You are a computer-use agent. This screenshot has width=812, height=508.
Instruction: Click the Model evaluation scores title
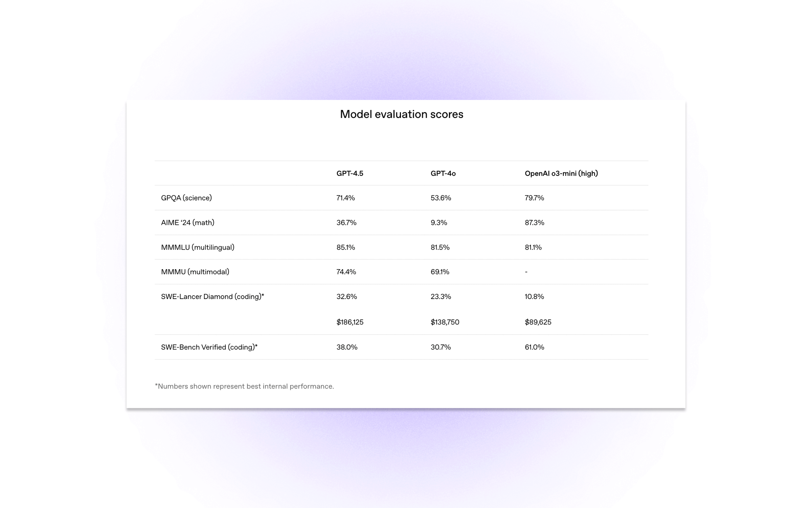tap(402, 114)
